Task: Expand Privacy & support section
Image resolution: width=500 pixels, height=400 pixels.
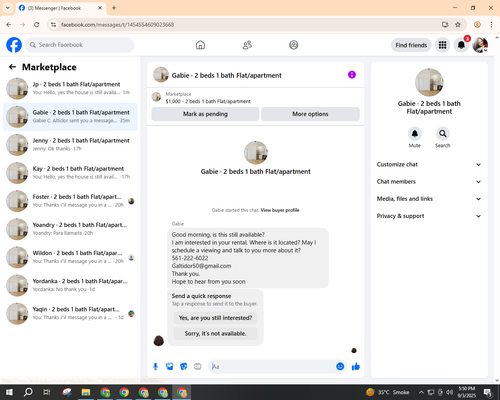Action: [429, 216]
